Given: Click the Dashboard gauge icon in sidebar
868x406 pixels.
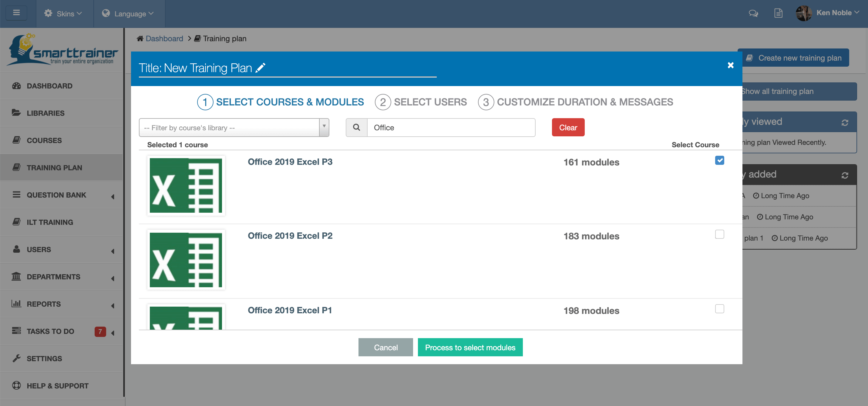Looking at the screenshot, I should pyautogui.click(x=16, y=85).
